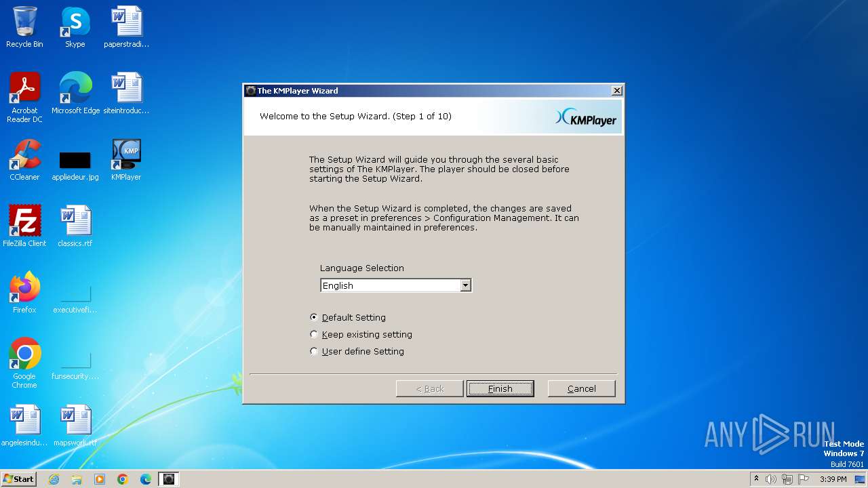Open Skype desktop shortcut
Viewport: 868px width, 488px height.
pos(75,27)
